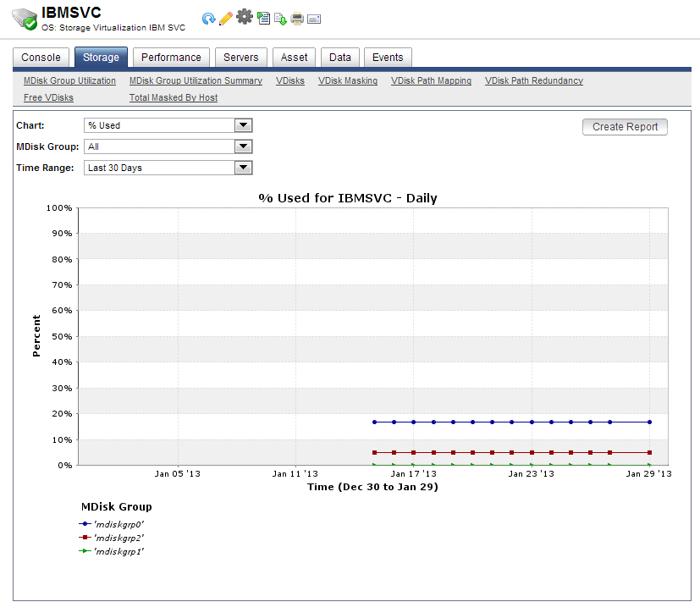The image size is (700, 613).
Task: Select the Storage tab
Action: point(101,57)
